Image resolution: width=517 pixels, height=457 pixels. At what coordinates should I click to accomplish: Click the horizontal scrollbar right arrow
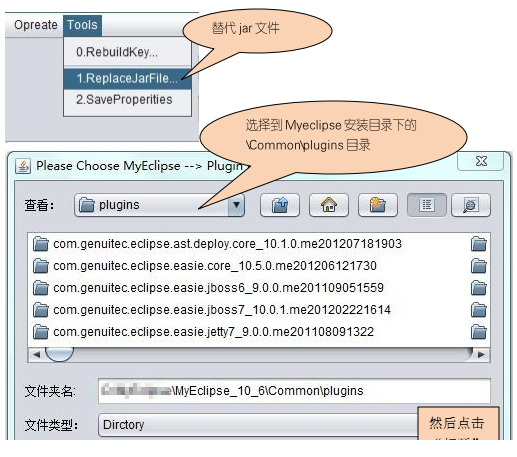[481, 354]
